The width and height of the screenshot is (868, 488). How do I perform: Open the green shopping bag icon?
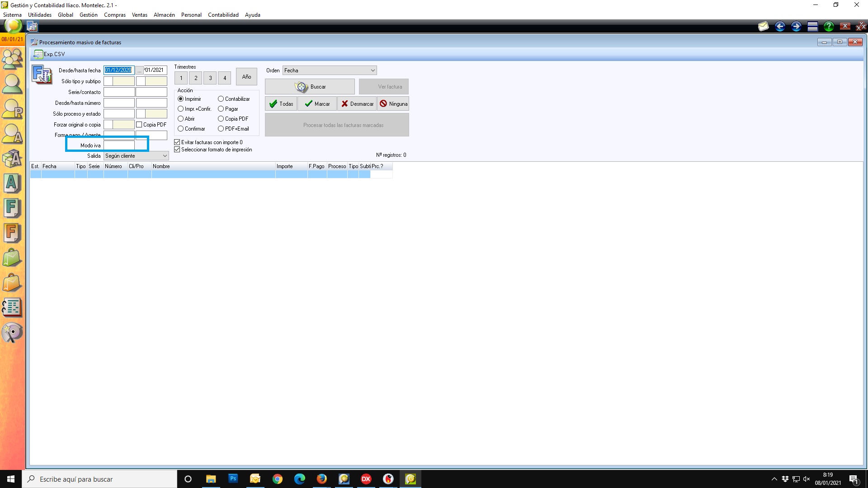tap(12, 258)
